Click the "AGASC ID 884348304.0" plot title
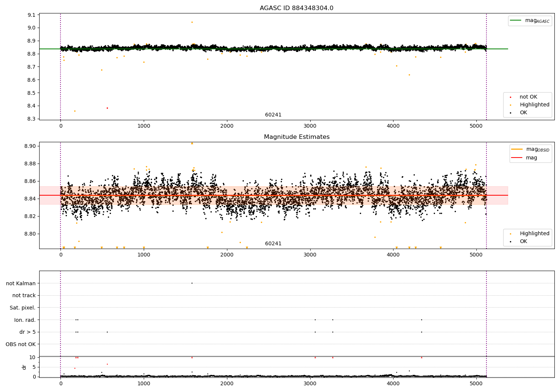This screenshot has height=392, width=560. tap(296, 8)
